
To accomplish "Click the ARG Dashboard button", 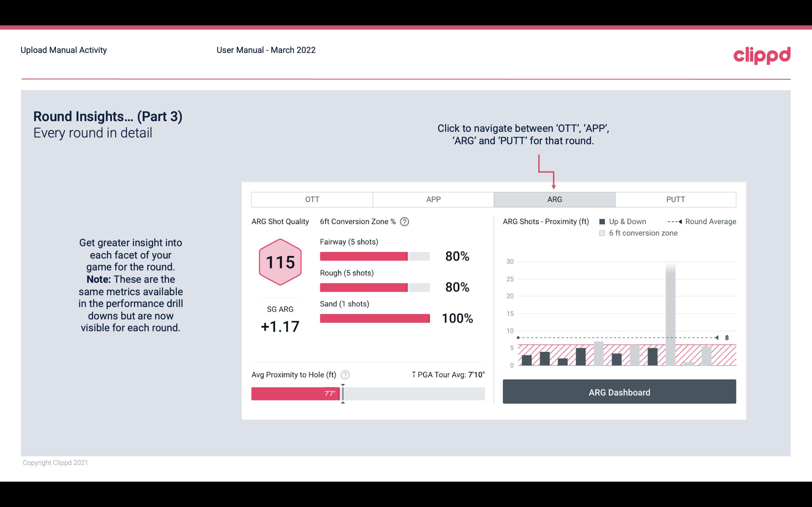I will pos(619,391).
